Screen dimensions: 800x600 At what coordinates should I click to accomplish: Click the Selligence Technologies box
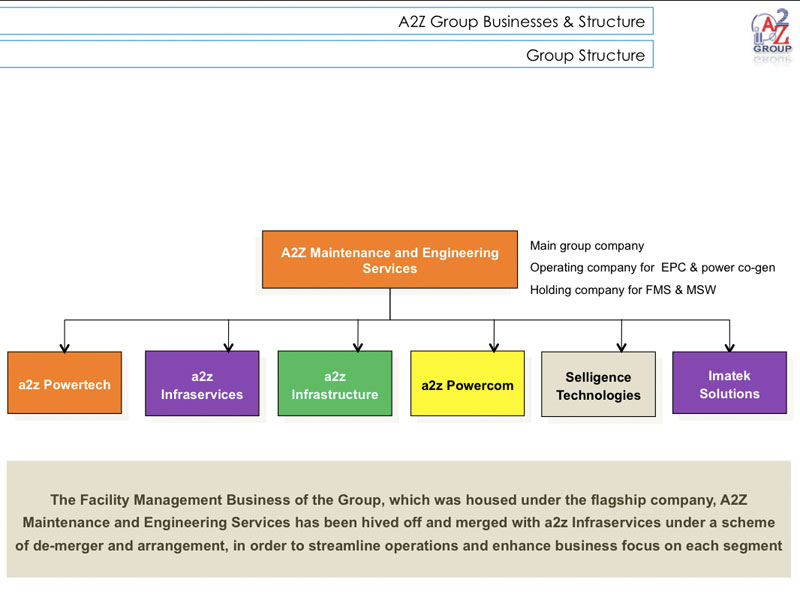[x=598, y=384]
